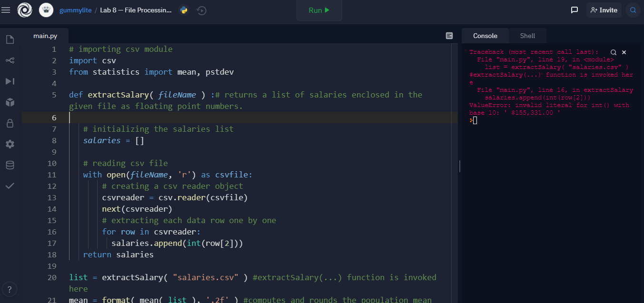Image resolution: width=644 pixels, height=303 pixels.
Task: Click the code outline icon
Action: point(449,35)
